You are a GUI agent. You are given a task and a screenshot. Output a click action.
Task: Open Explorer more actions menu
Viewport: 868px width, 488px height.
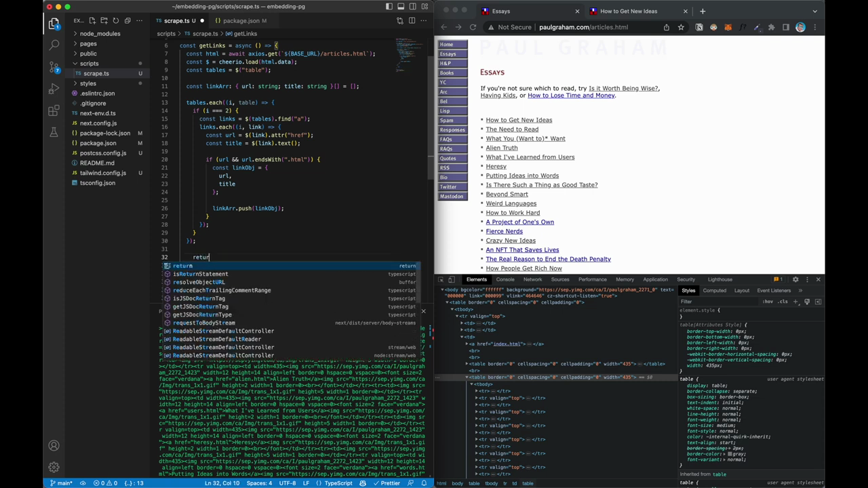tap(140, 21)
